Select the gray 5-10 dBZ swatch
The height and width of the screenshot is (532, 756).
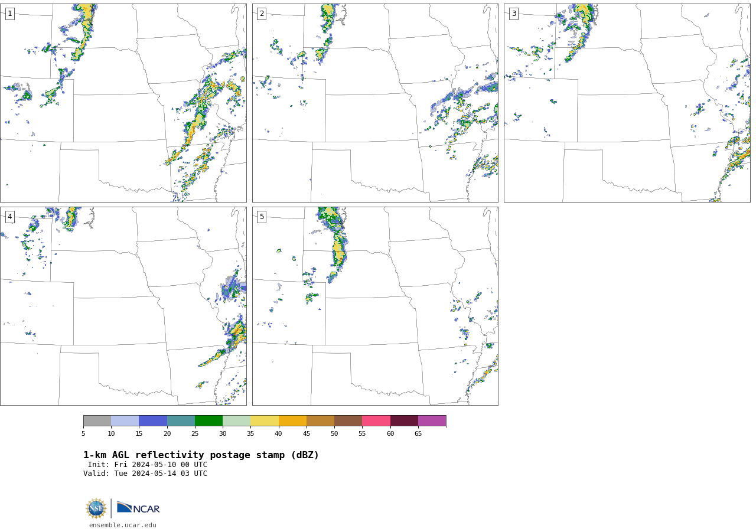(97, 420)
